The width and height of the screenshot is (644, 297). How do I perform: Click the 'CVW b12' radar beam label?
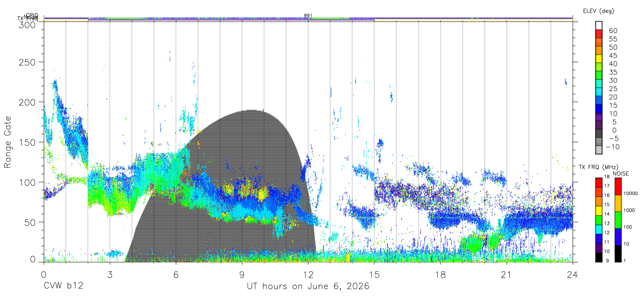click(x=63, y=287)
